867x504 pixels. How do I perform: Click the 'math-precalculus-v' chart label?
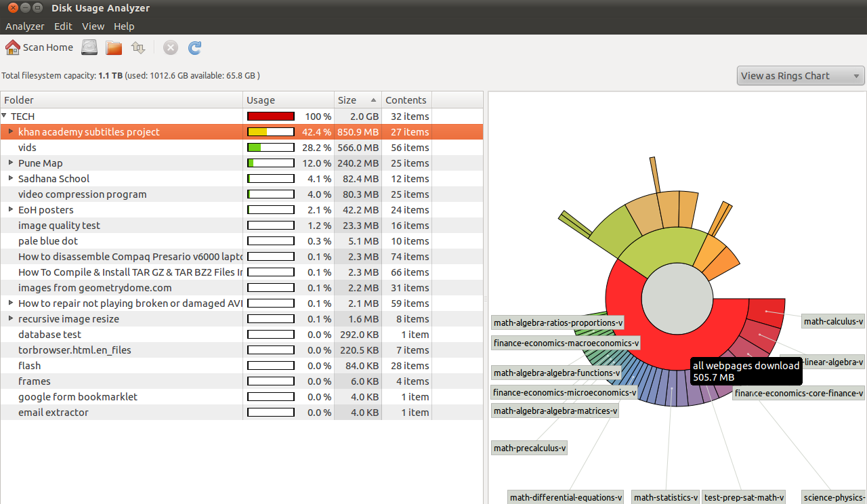tap(530, 448)
